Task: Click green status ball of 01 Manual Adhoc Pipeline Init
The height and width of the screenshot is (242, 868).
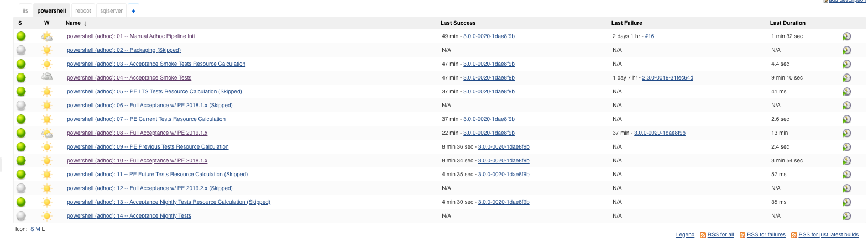Action: tap(21, 36)
